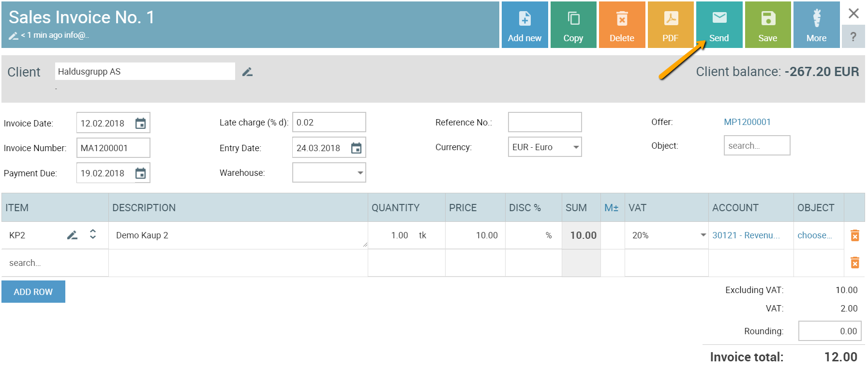Save the invoice
868x372 pixels.
[x=768, y=25]
